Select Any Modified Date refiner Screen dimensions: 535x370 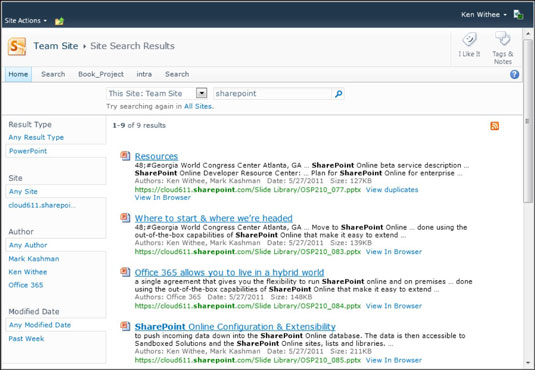(x=40, y=325)
